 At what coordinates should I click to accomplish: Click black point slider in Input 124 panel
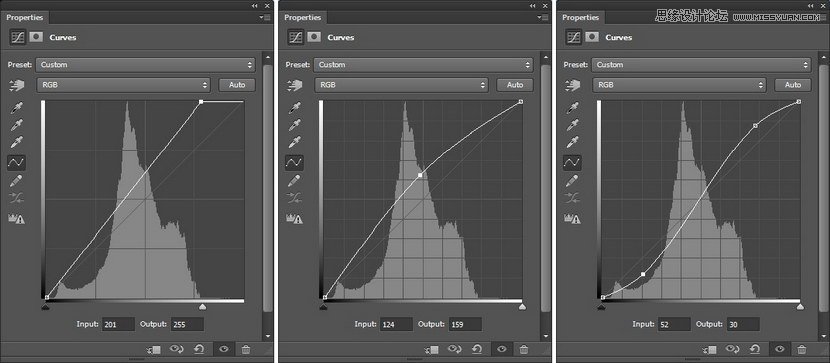pos(323,306)
